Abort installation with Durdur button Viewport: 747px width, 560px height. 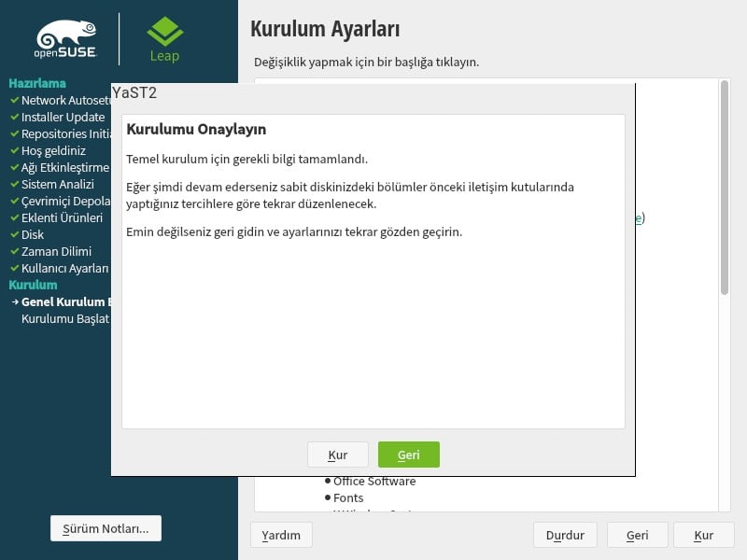click(565, 535)
